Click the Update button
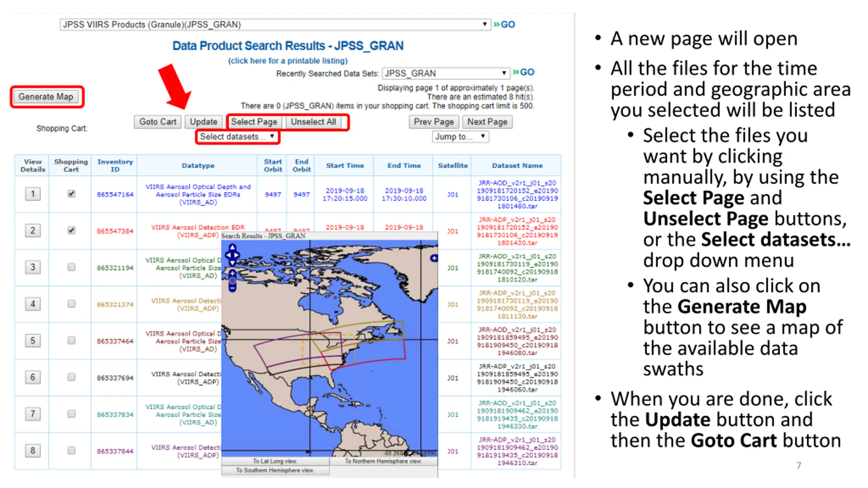The height and width of the screenshot is (488, 868). (203, 122)
